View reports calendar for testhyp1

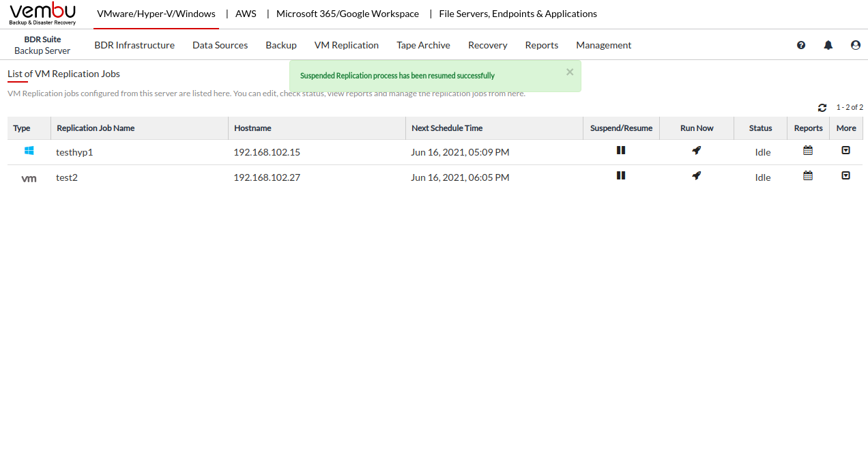808,151
